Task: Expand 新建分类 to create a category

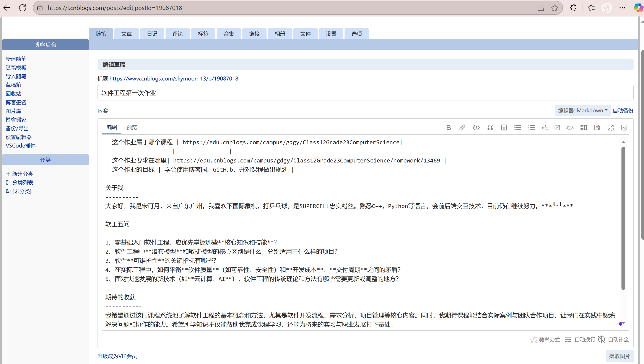Action: point(20,174)
